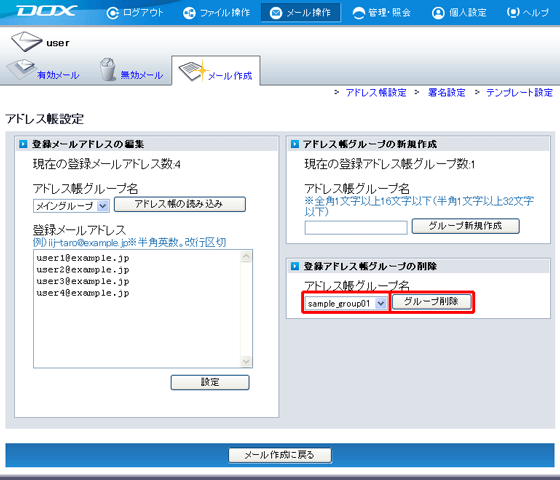This screenshot has height=480, width=560.
Task: Click 登録メールアドレスの編集 section arrow icon
Action: pos(23,144)
